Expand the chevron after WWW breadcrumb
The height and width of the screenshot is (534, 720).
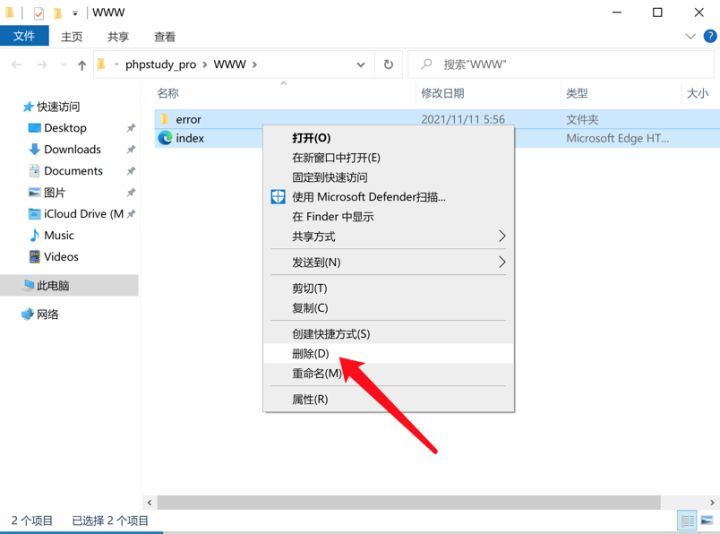[254, 65]
